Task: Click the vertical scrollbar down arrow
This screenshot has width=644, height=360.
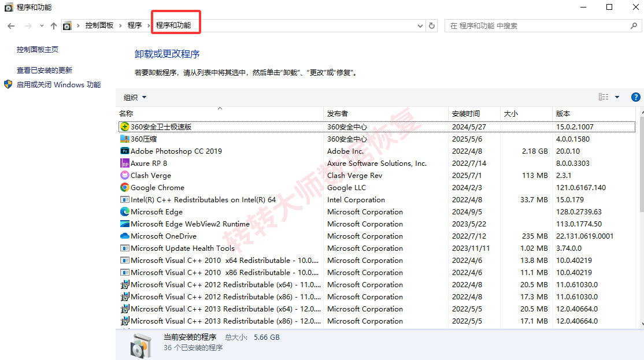Action: click(x=642, y=324)
